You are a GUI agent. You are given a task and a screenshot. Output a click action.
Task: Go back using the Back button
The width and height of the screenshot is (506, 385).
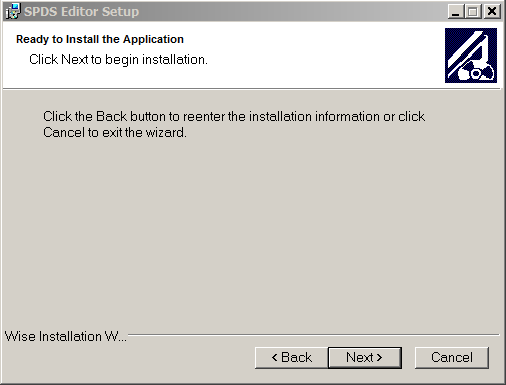click(x=292, y=358)
